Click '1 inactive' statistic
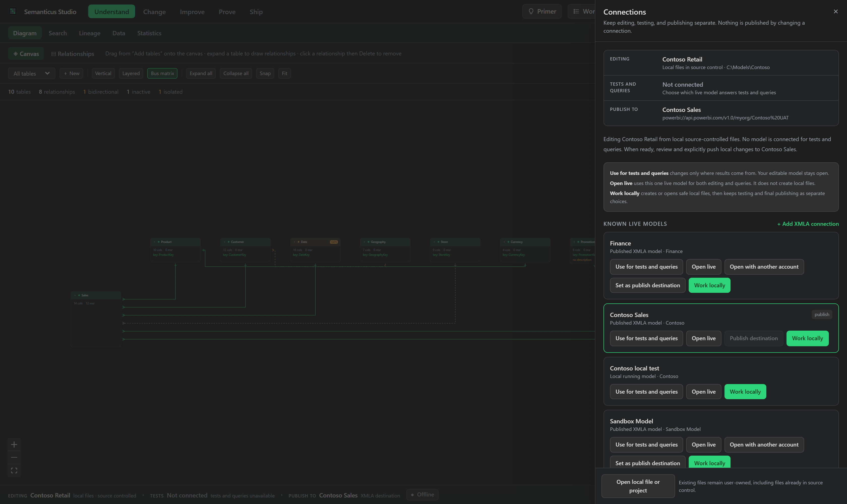 (x=139, y=92)
